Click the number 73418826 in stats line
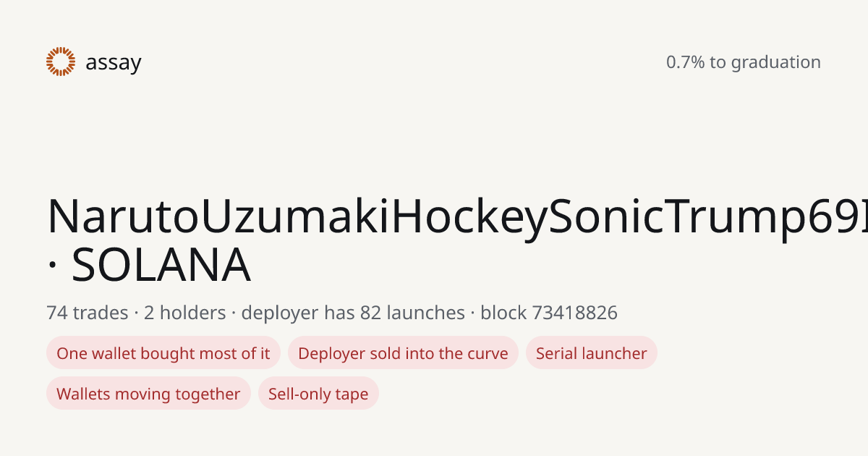The image size is (868, 456). (575, 313)
